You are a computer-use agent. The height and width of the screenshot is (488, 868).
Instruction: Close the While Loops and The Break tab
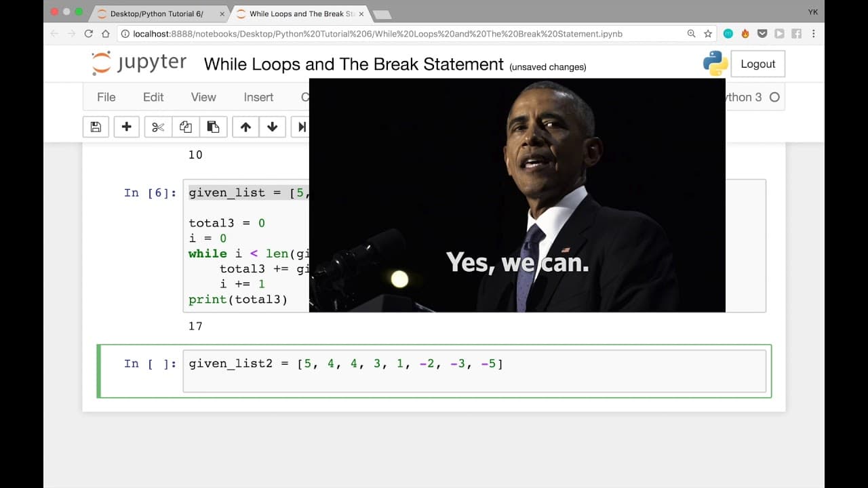click(361, 14)
